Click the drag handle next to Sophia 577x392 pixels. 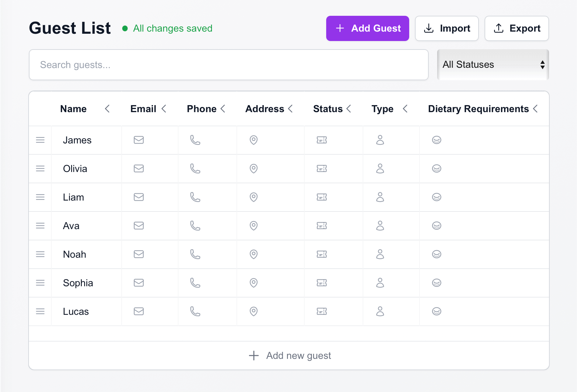(x=40, y=283)
